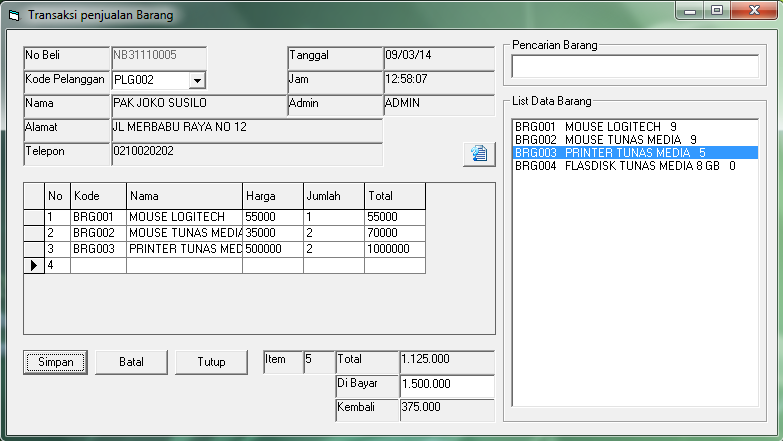The height and width of the screenshot is (441, 783).
Task: Click the No Beli field NB31110005
Action: pos(159,58)
